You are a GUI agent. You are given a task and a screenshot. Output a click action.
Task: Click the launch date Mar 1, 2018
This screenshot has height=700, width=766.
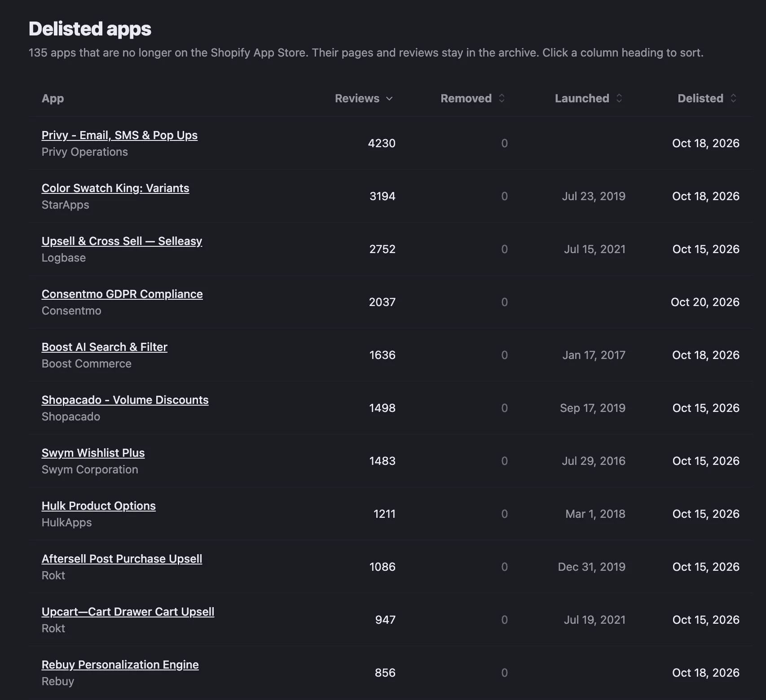[x=595, y=514]
